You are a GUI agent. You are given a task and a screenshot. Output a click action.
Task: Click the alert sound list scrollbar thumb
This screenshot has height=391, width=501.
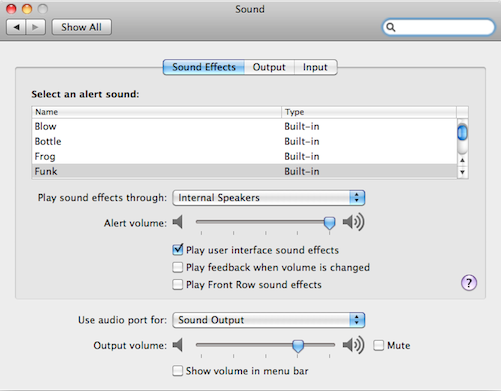(462, 132)
